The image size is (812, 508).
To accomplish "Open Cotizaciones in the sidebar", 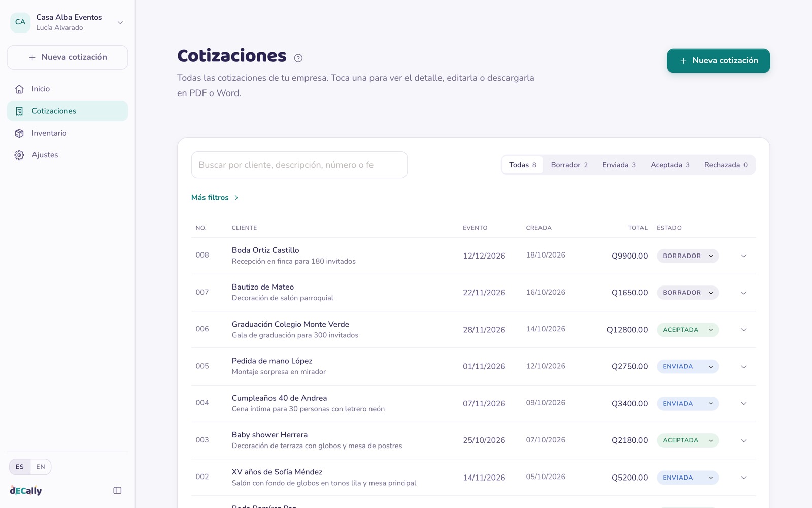I will [x=67, y=111].
